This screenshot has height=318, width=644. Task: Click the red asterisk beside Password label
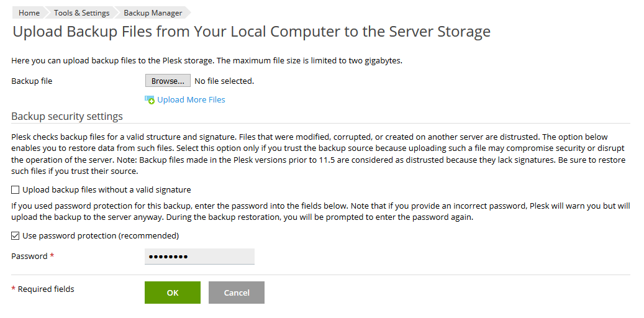coord(52,256)
